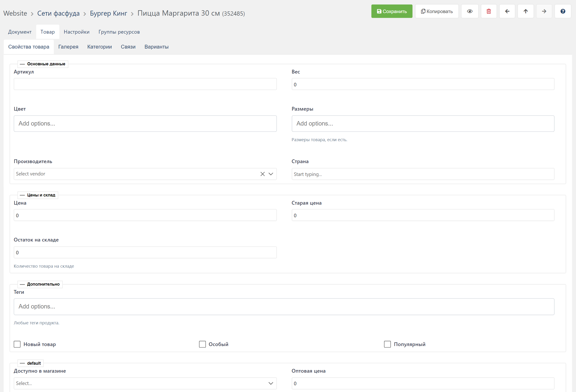Viewport: 576px width, 392px height.
Task: Click the Оптовая цена input field
Action: pos(423,383)
